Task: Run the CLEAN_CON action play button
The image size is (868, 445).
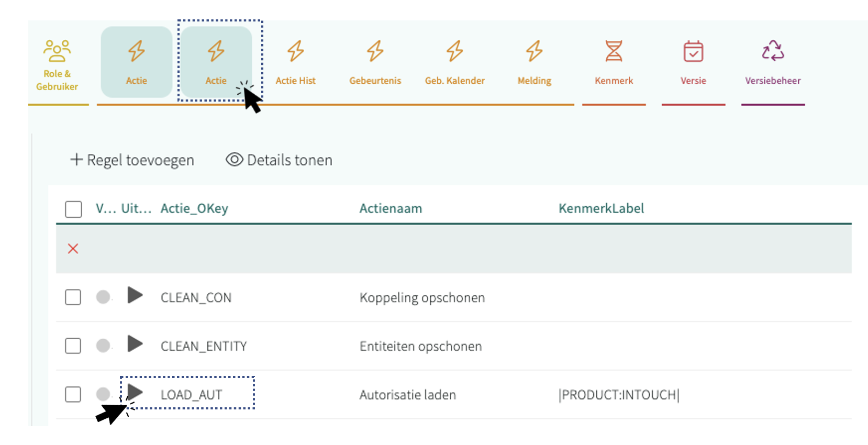Action: (x=135, y=295)
